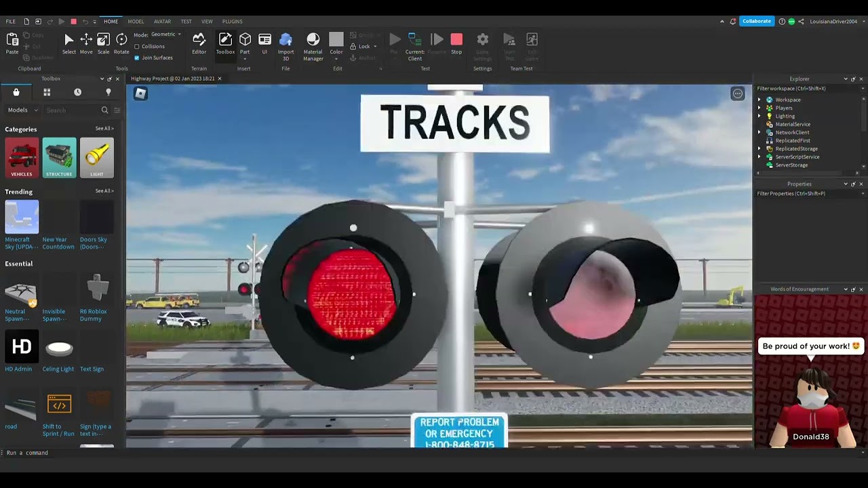Click the Toolbox search magnifier

pos(104,110)
